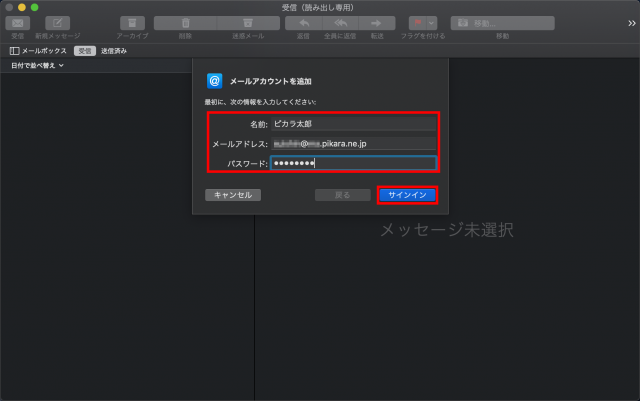640x401 pixels.
Task: Click the Sign In (サインイン) button
Action: tap(407, 195)
